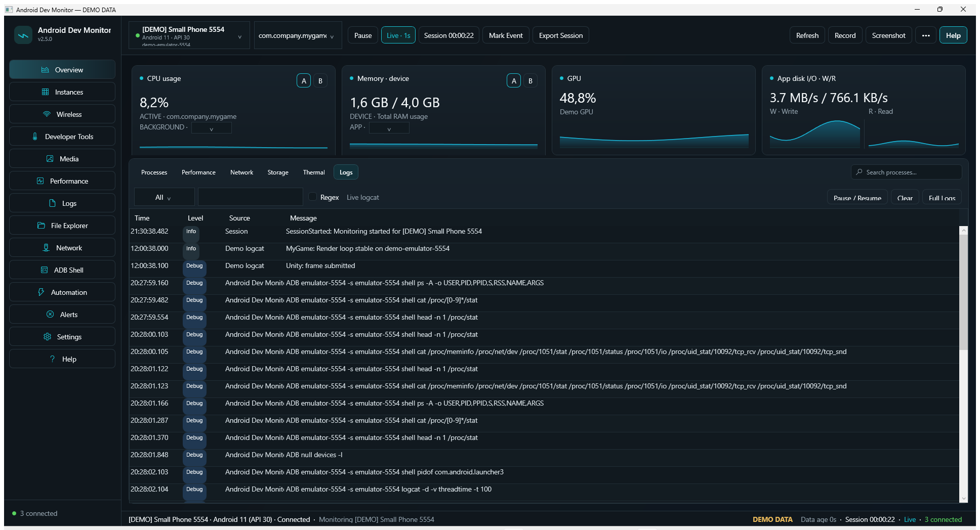Click the File Explorer folder icon
Viewport: 980px width, 530px height.
(41, 226)
